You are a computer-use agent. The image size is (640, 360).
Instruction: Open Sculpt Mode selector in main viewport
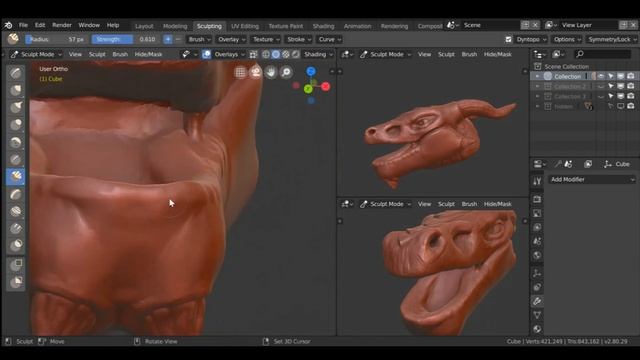point(37,54)
